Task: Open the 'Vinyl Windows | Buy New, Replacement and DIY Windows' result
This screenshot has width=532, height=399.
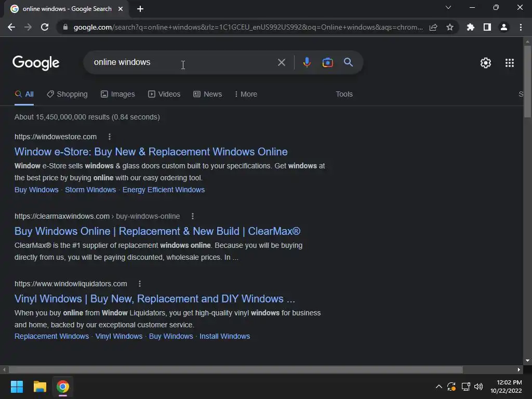Action: (155, 299)
